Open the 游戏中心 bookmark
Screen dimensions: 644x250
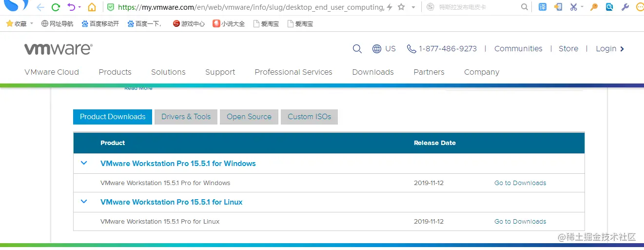pos(189,23)
